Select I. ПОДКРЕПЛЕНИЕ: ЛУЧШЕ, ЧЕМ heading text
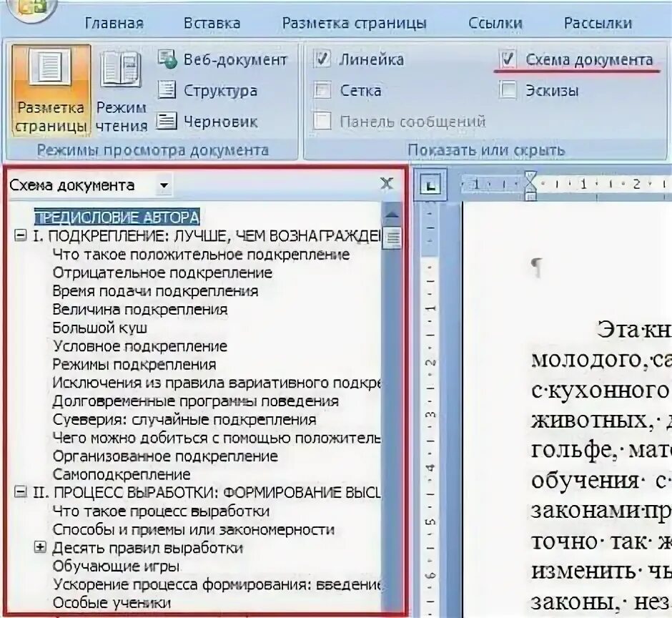672x618 pixels. coord(207,236)
